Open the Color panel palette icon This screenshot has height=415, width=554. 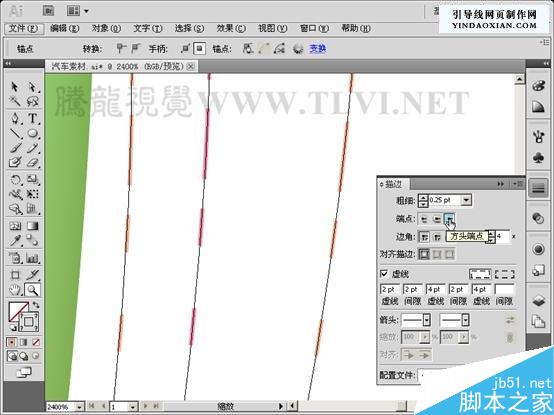pos(538,86)
